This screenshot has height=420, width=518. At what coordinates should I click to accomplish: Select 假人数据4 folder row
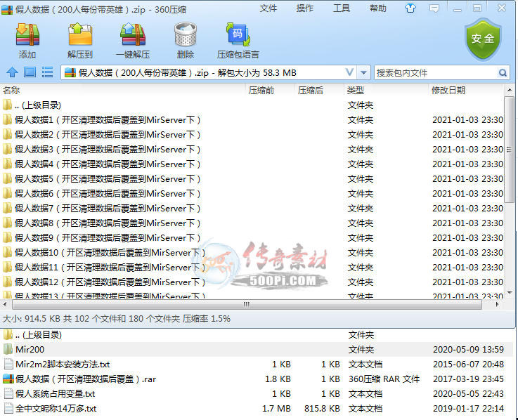pos(253,164)
